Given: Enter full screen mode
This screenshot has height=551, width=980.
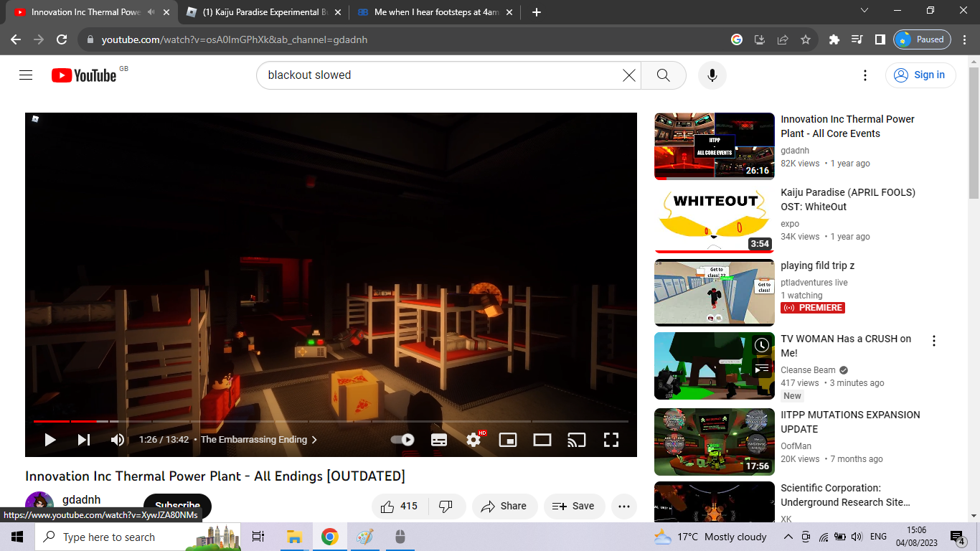Looking at the screenshot, I should (x=611, y=440).
